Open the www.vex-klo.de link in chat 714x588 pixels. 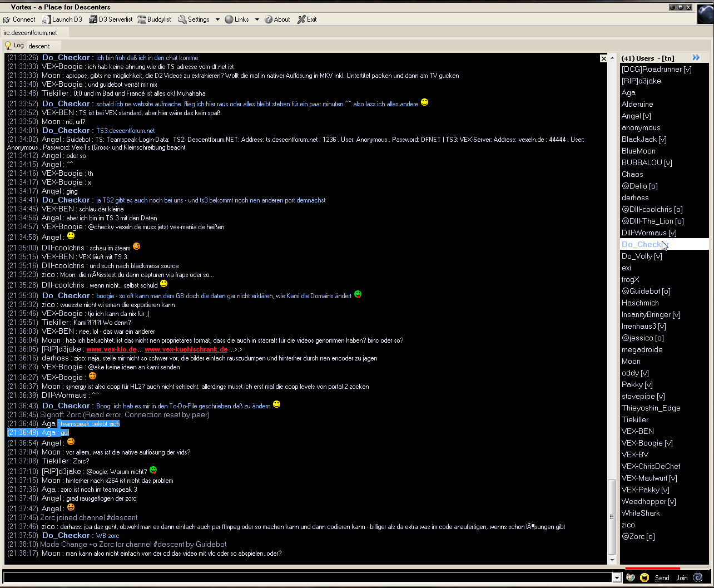click(x=111, y=349)
